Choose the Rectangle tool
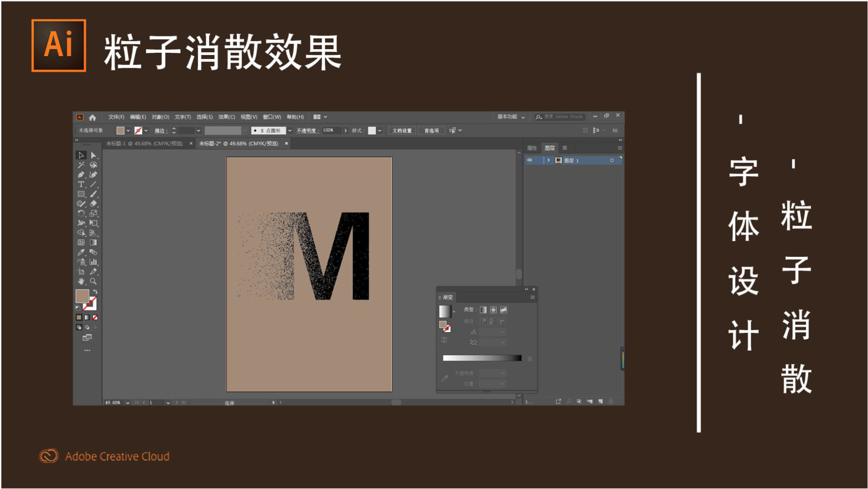This screenshot has height=489, width=868. (80, 194)
